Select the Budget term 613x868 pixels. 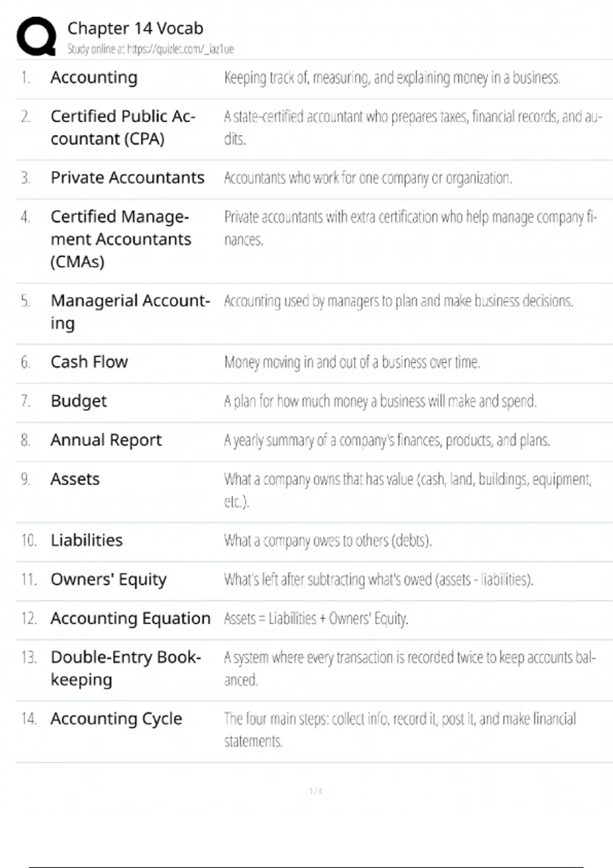coord(79,401)
